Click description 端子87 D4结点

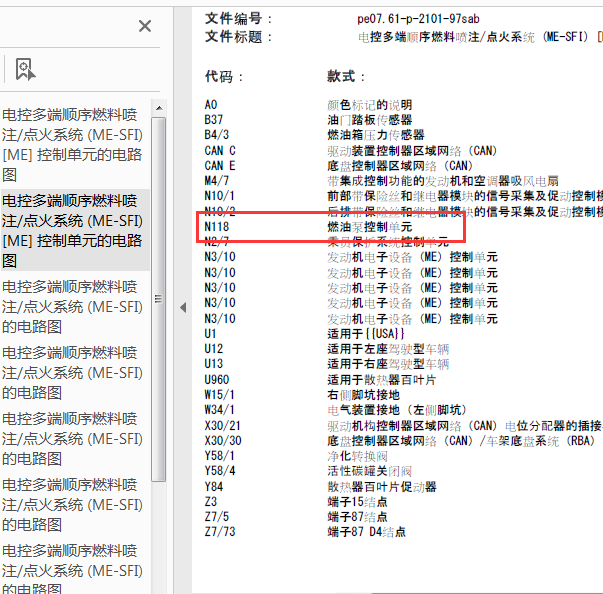tap(366, 532)
